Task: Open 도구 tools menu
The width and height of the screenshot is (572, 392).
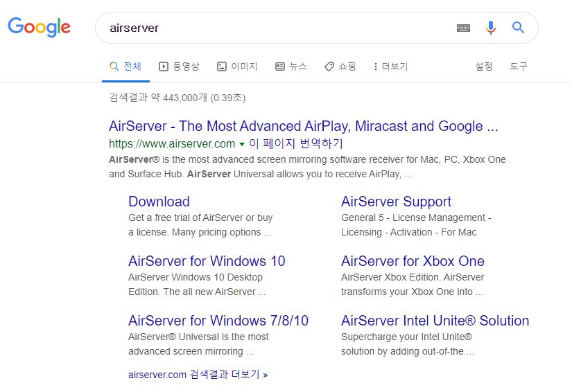Action: [519, 66]
